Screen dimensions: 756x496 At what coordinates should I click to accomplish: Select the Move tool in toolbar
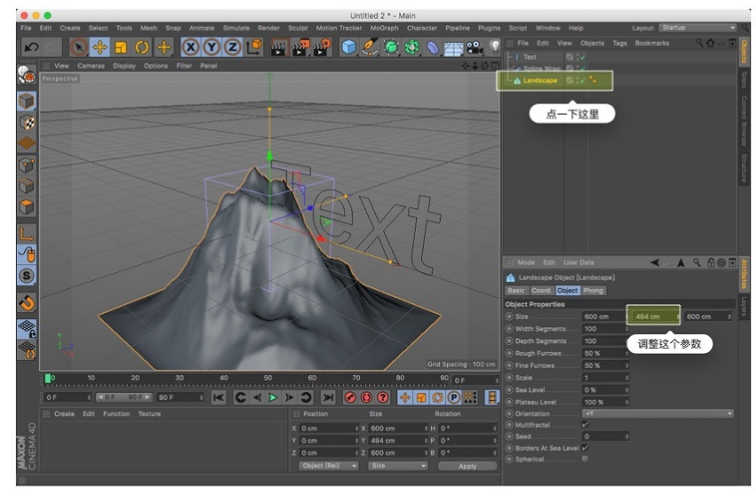pyautogui.click(x=100, y=47)
